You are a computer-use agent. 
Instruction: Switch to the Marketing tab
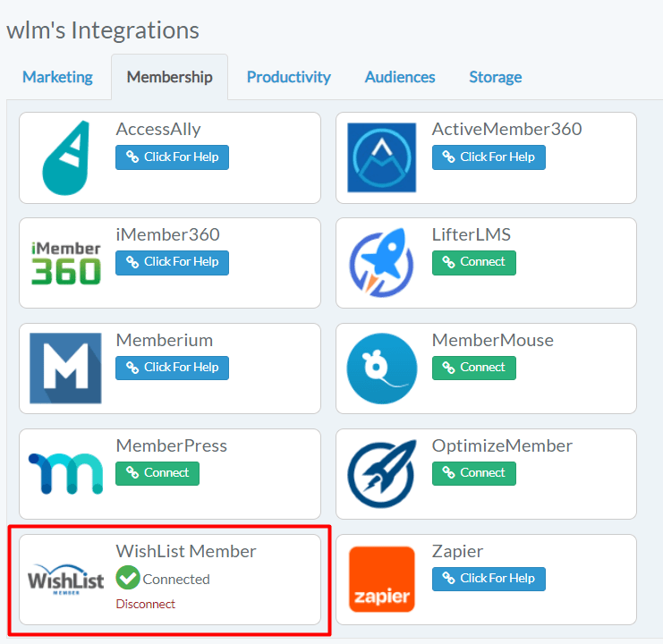57,77
